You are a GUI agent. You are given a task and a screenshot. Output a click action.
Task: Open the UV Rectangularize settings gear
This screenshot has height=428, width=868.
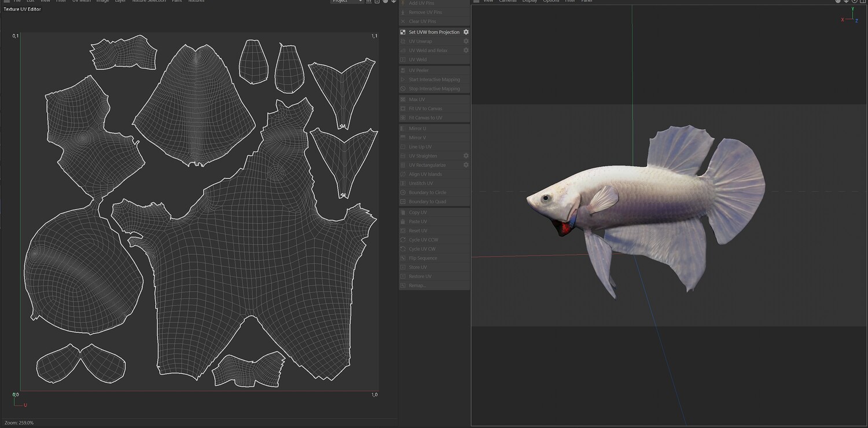(x=466, y=165)
